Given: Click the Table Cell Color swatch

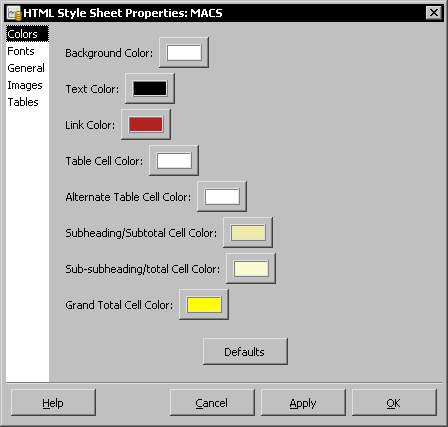Looking at the screenshot, I should (174, 160).
